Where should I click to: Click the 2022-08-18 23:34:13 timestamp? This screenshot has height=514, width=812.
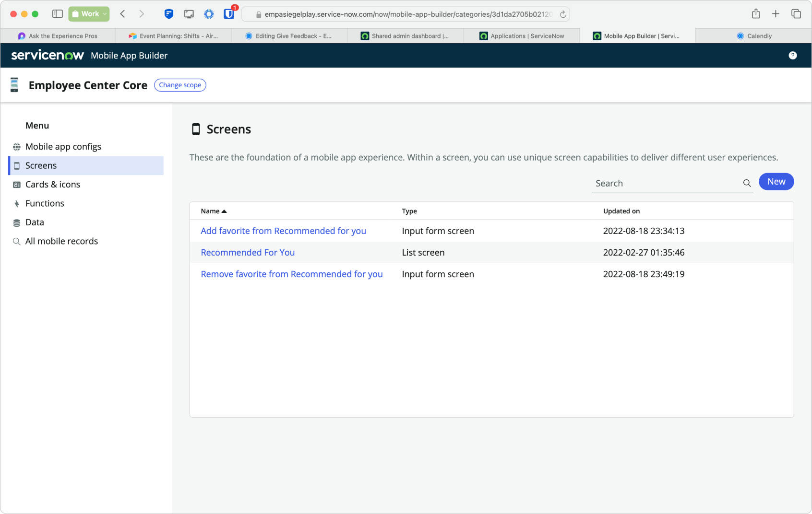pyautogui.click(x=644, y=231)
